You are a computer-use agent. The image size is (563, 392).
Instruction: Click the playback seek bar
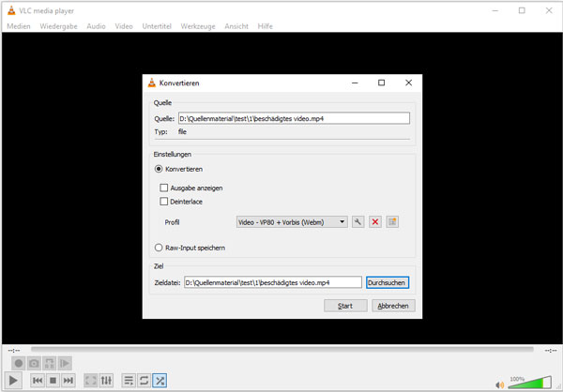coord(282,349)
